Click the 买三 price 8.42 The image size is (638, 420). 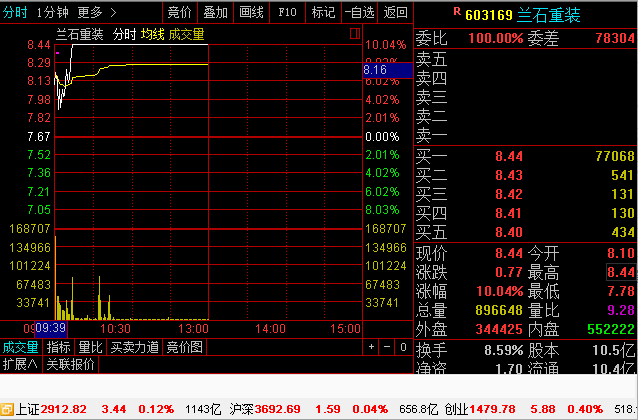(509, 194)
